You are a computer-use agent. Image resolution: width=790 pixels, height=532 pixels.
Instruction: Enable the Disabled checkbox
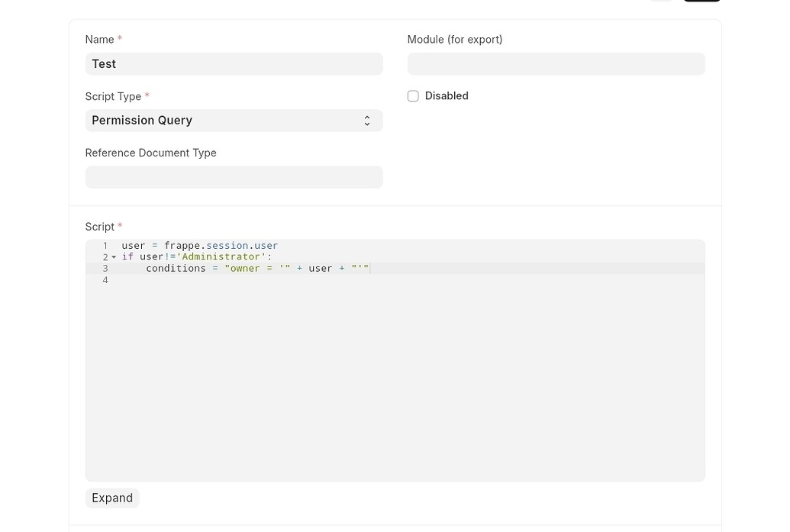pos(413,95)
